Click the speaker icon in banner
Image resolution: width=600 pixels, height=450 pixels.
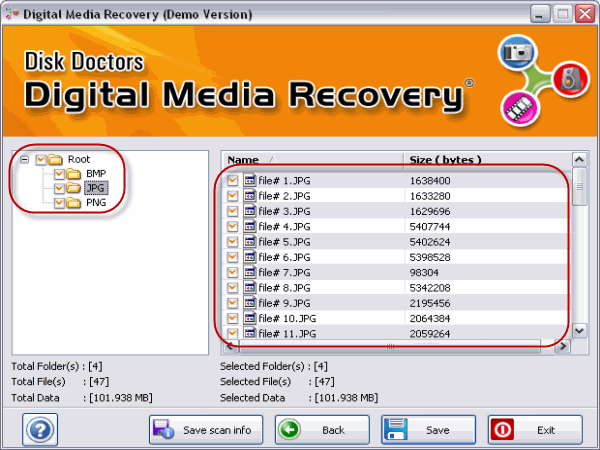570,79
